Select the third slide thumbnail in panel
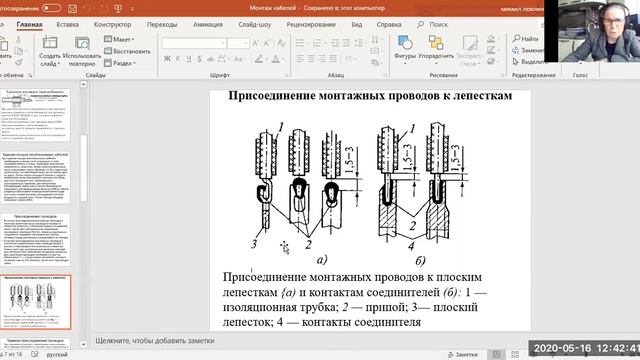The width and height of the screenshot is (640, 360). pyautogui.click(x=36, y=239)
